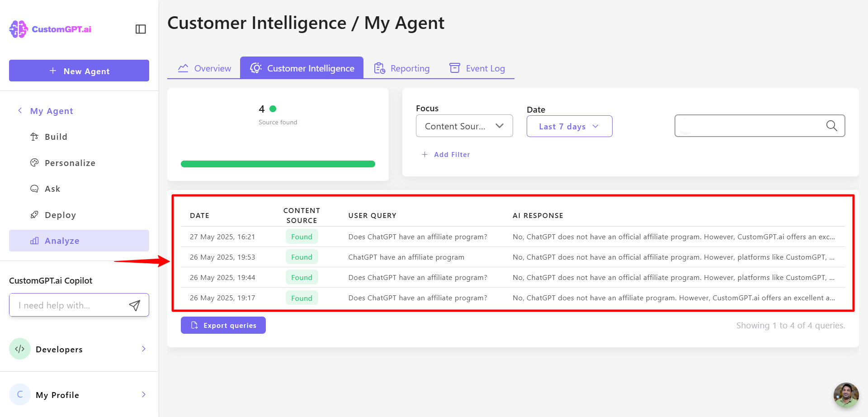Expand the Developers section chevron
Screen dimensions: 868x417
click(x=144, y=349)
